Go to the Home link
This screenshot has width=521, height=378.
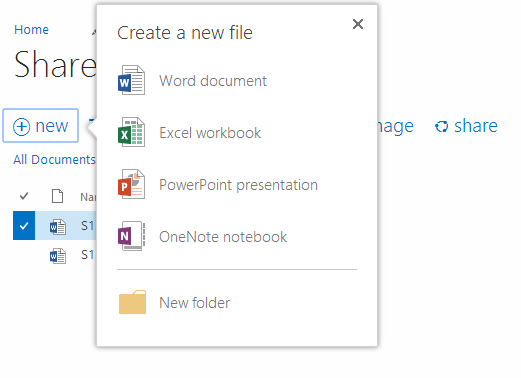coord(31,30)
